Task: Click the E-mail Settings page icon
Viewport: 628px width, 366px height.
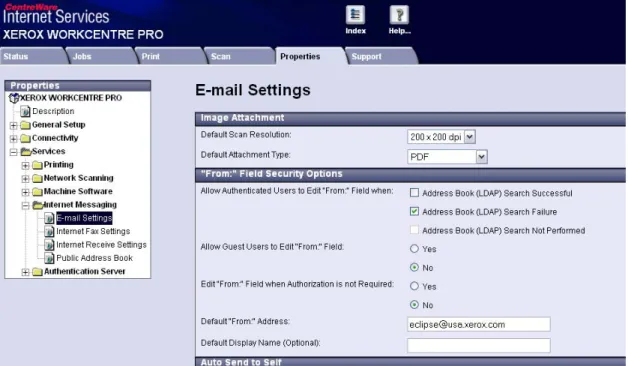Action: (x=49, y=218)
